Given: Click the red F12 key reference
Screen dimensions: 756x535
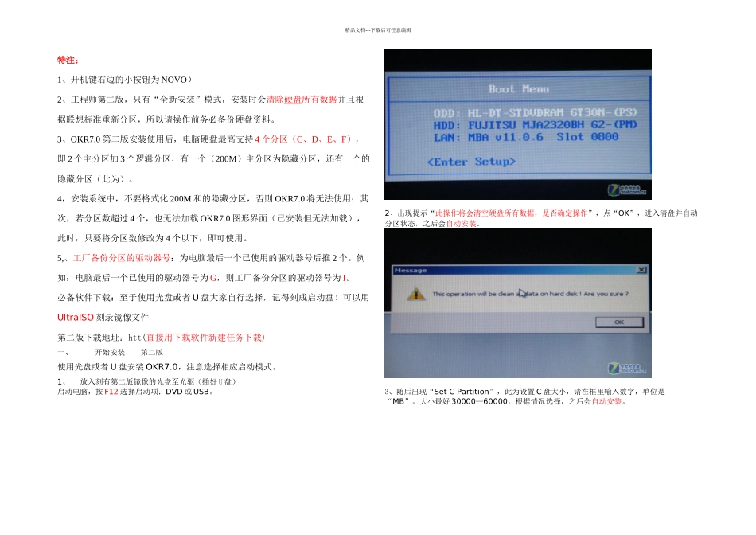Looking at the screenshot, I should tap(111, 392).
